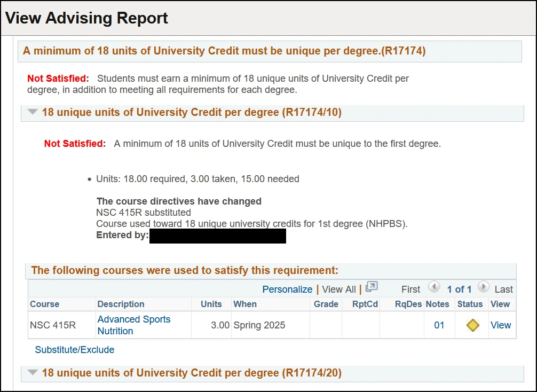
Task: Open grid in new window icon
Action: [x=372, y=286]
